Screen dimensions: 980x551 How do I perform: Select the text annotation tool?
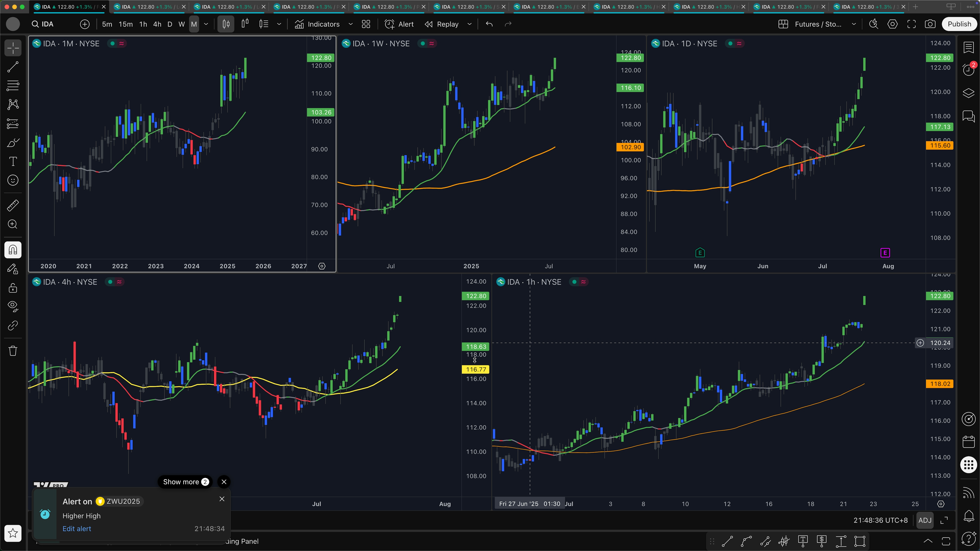13,161
